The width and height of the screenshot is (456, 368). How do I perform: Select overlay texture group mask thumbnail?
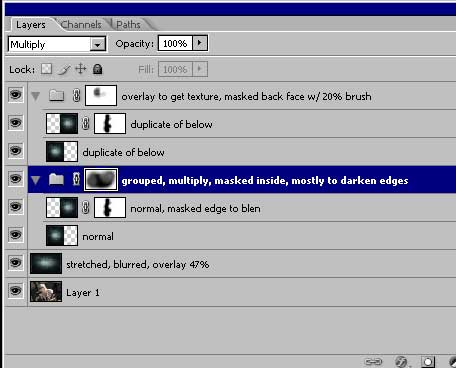(101, 96)
